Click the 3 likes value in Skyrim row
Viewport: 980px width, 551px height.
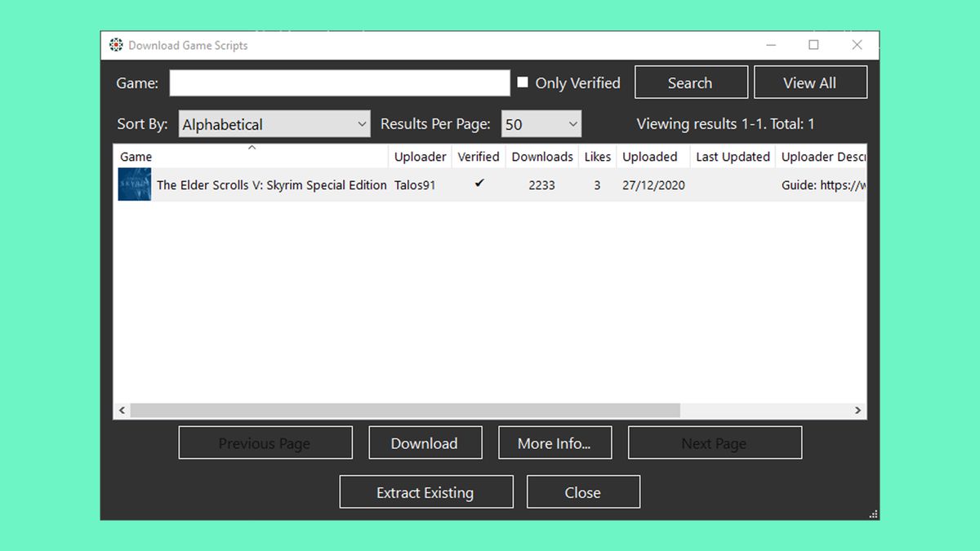pyautogui.click(x=597, y=185)
